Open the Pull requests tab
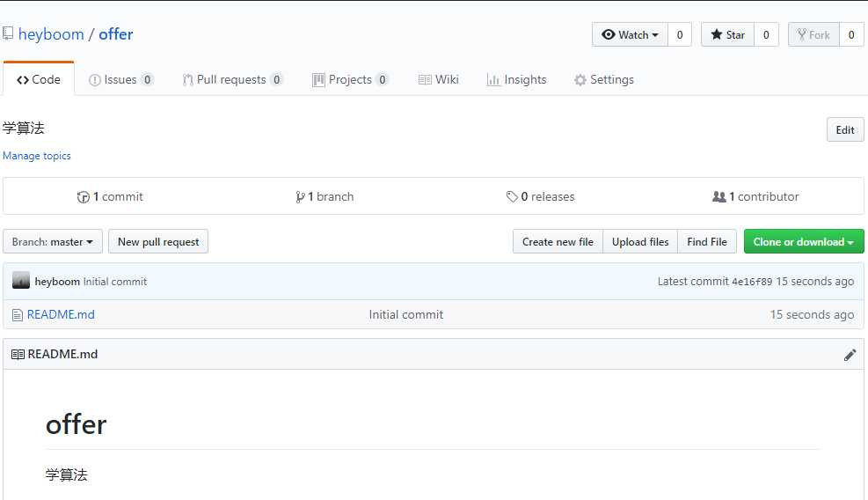Image resolution: width=868 pixels, height=500 pixels. [232, 79]
